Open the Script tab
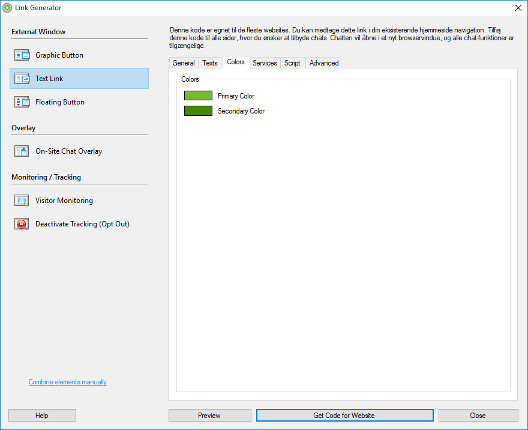The width and height of the screenshot is (528, 430). click(292, 63)
